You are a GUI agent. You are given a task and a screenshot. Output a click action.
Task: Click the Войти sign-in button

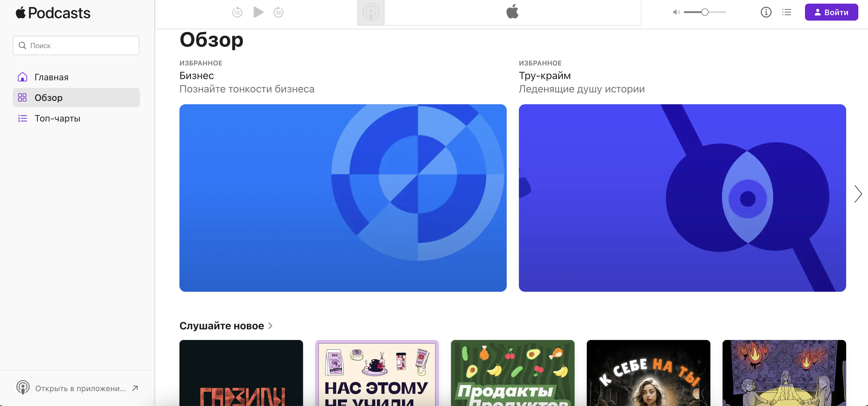tap(831, 12)
